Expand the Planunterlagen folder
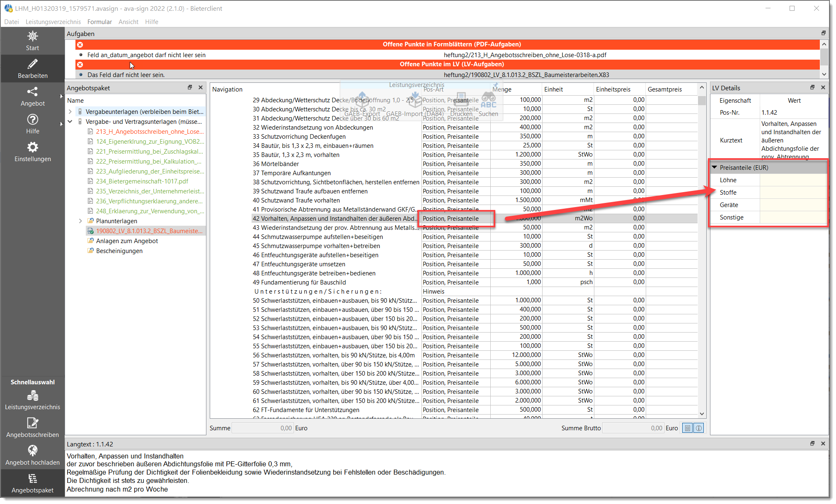 coord(80,221)
